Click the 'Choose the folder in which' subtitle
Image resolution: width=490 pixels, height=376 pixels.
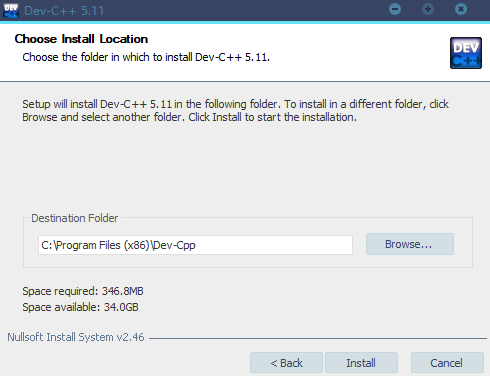146,57
